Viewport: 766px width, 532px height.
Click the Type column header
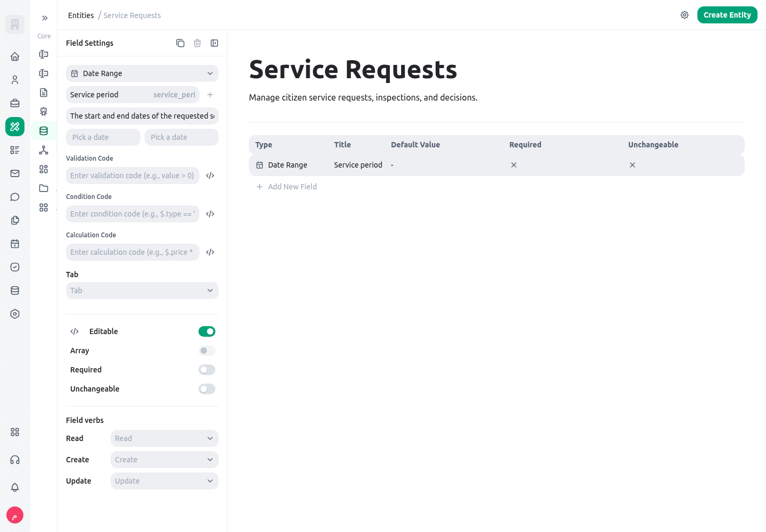point(264,145)
